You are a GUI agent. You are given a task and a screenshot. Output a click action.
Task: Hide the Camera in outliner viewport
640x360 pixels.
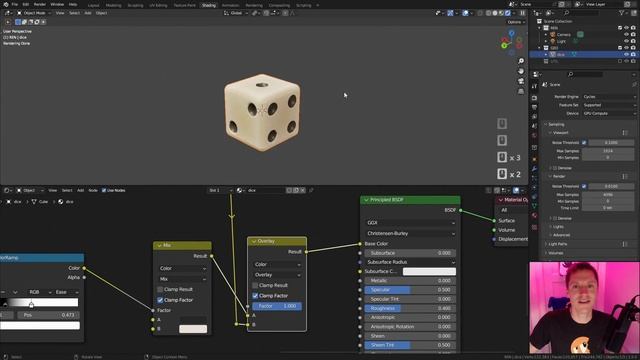[627, 35]
